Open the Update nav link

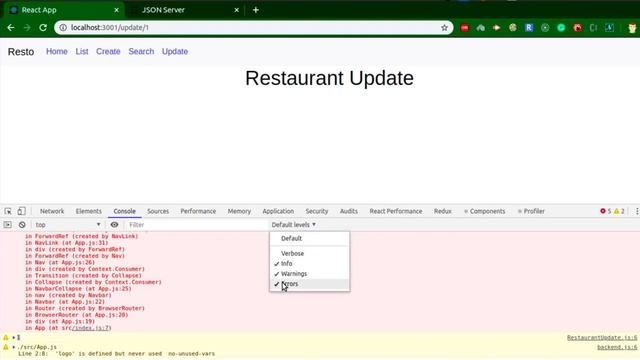pos(175,51)
